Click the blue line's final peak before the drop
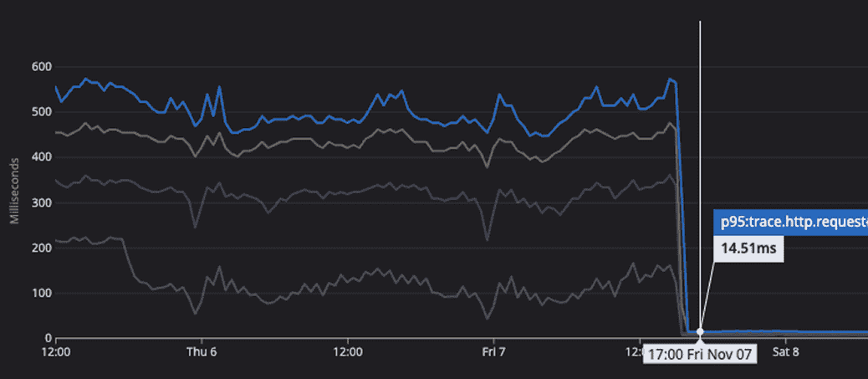This screenshot has width=868, height=379. pos(670,79)
